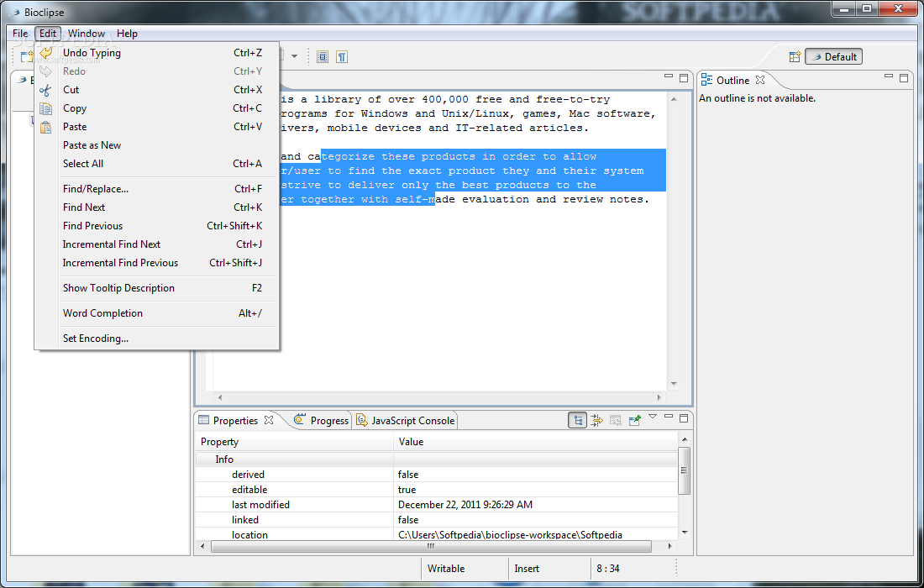Choose Find Next
Viewport: 924px width, 588px height.
coord(157,207)
